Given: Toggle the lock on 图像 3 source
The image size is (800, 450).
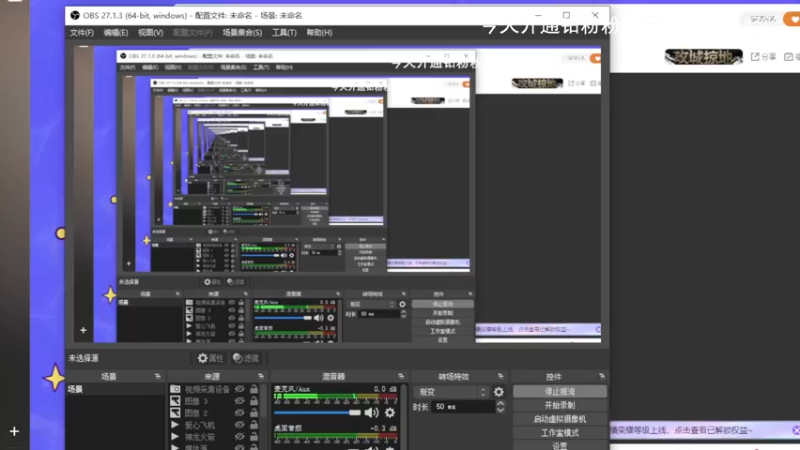Looking at the screenshot, I should pos(254,401).
